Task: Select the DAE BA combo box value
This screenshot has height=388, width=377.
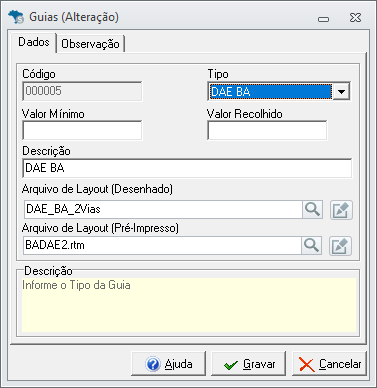Action: pyautogui.click(x=271, y=91)
